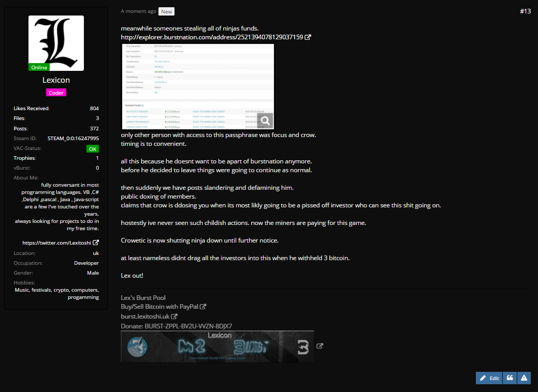Select the donate address BURST-ZPPL-BV2U-VVZN-8DJX7
Image resolution: width=538 pixels, height=392 pixels.
coord(188,326)
